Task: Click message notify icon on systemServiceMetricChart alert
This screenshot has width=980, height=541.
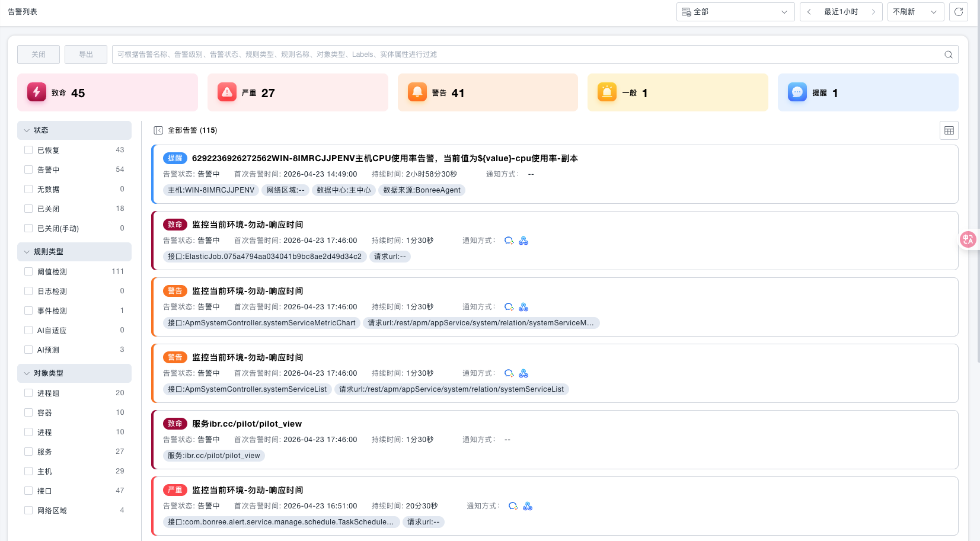Action: [509, 307]
